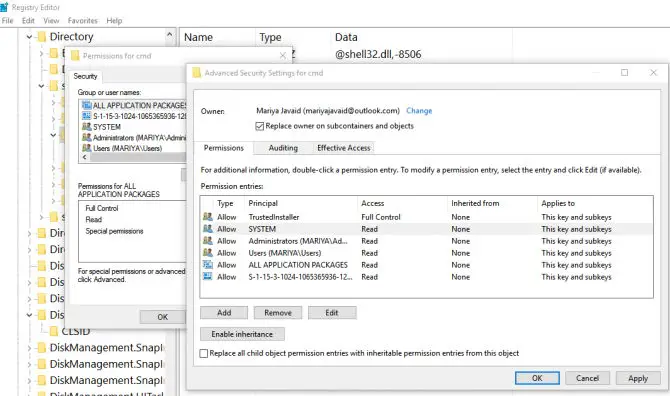
Task: Click the Administrators group icon in the Permissions for cmd dialog
Action: pos(87,138)
